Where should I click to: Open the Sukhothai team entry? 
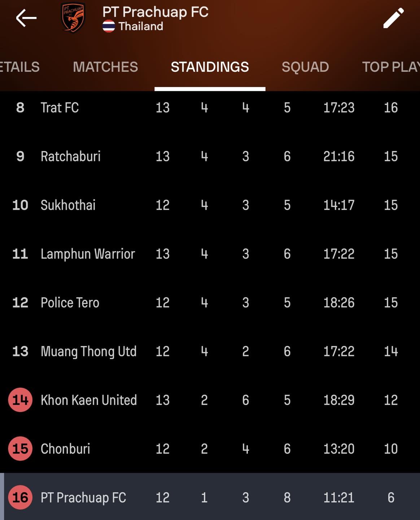tap(68, 205)
